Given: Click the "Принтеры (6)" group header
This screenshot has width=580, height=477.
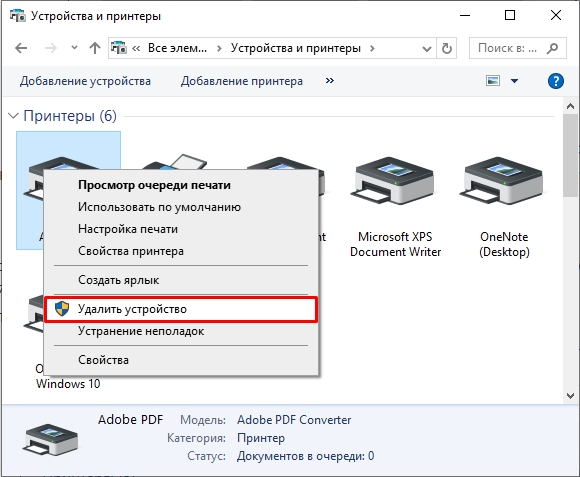Looking at the screenshot, I should coord(70,116).
